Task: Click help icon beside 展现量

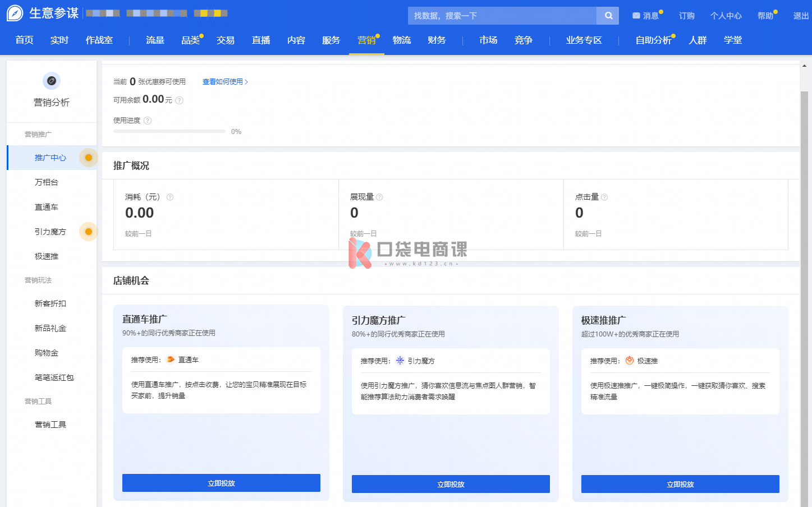Action: (379, 197)
